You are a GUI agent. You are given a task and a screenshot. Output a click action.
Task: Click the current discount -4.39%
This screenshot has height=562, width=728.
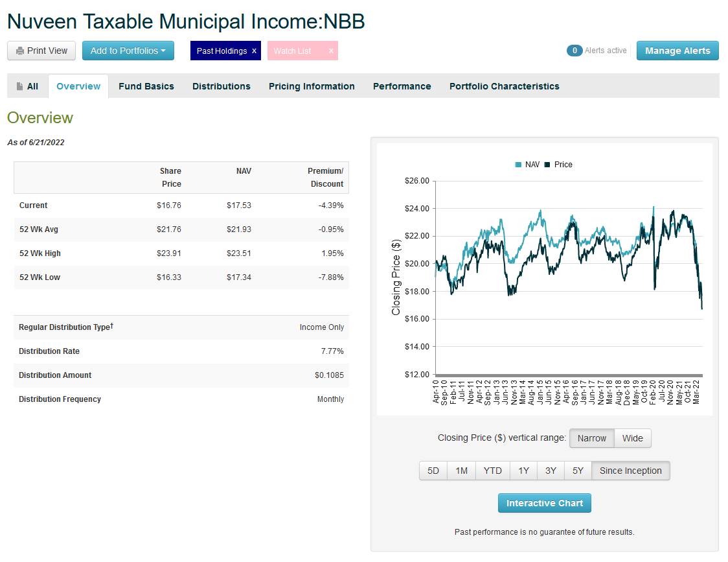tap(331, 205)
